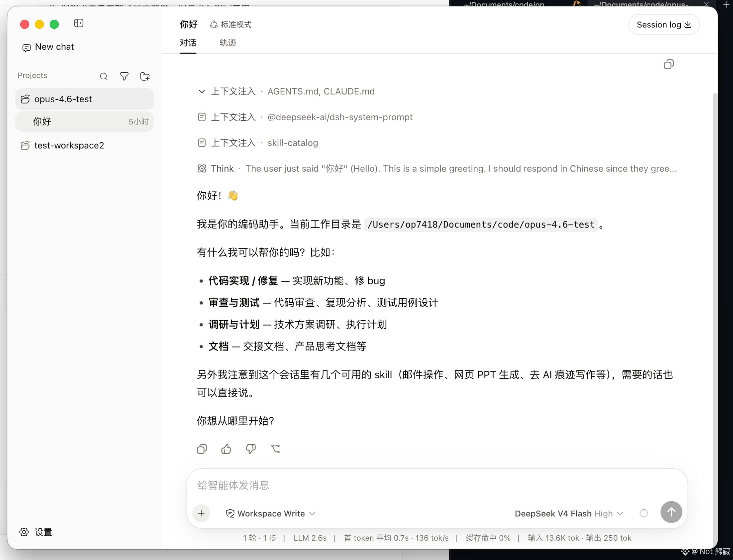Open Workspace Write permission dropdown
733x560 pixels.
(271, 513)
